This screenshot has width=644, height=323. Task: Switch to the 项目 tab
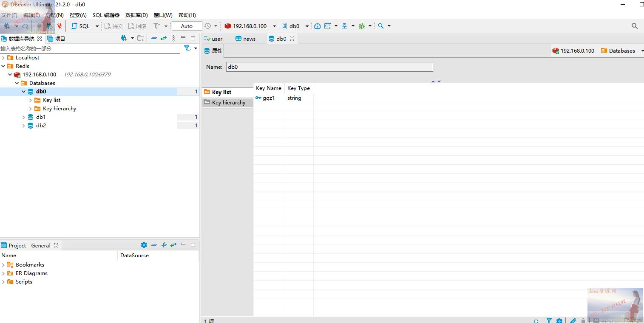[x=57, y=39]
